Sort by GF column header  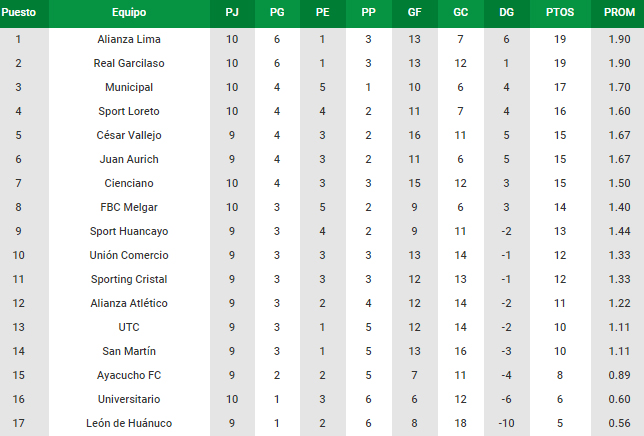[414, 12]
